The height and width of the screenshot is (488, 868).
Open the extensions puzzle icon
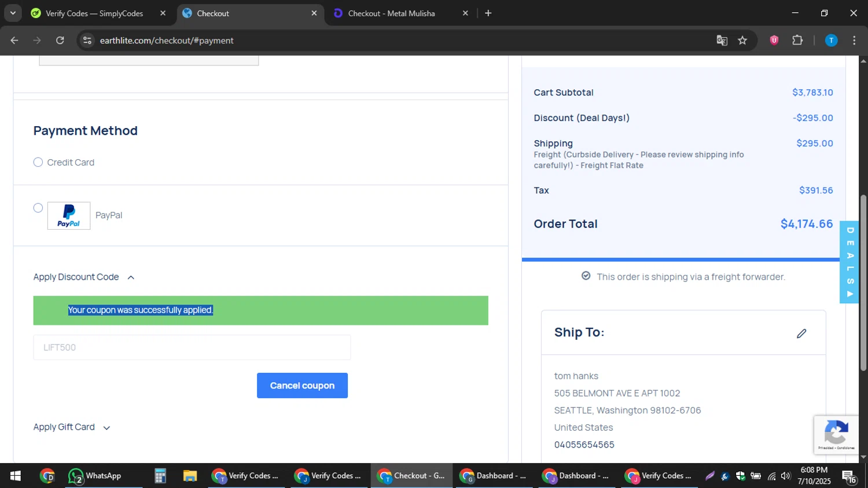click(797, 41)
